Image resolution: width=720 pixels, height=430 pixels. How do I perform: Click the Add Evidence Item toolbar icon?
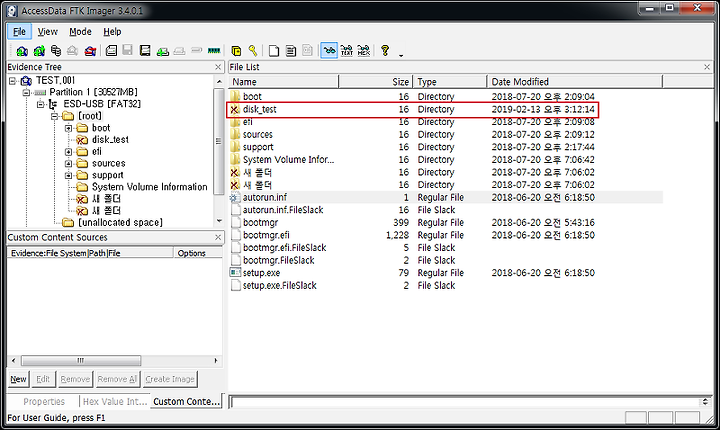(22, 51)
